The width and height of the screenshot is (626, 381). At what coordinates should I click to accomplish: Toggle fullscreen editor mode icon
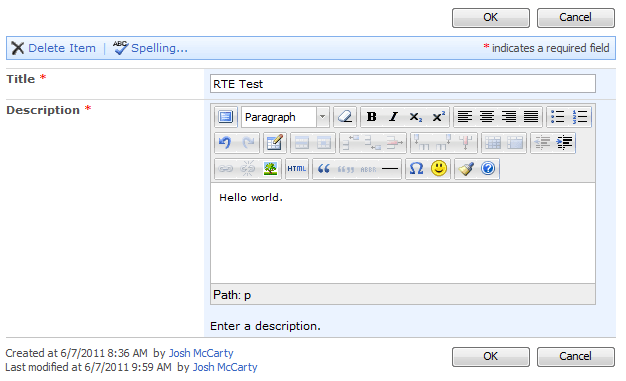coord(226,117)
